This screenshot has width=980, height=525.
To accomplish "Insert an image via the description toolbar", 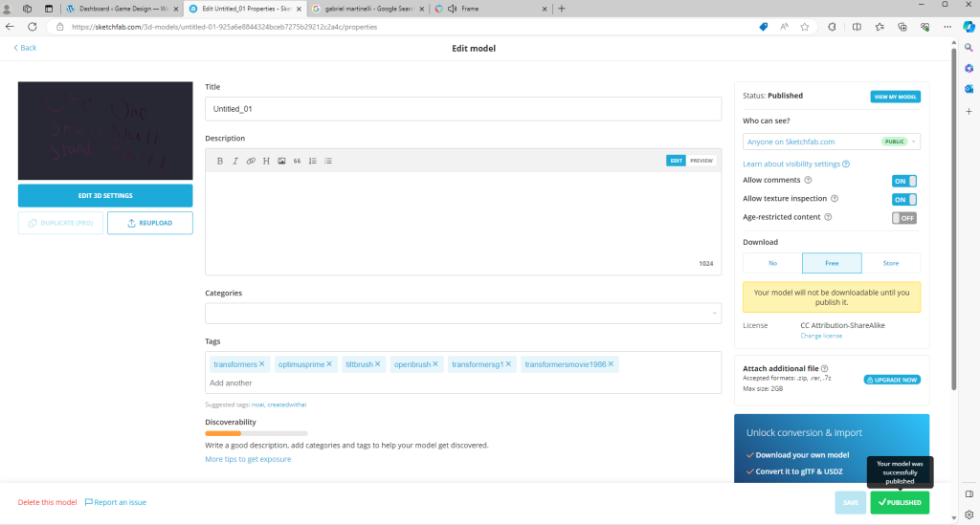I will (x=281, y=161).
